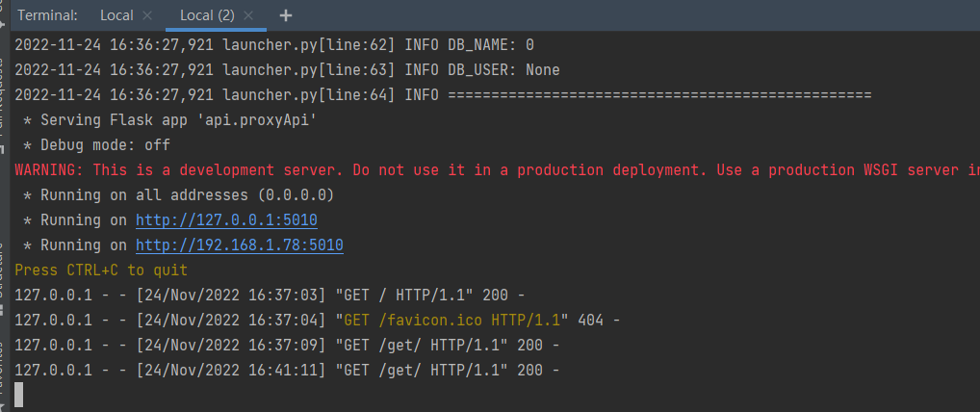Click the 16:41:11 GET /get/ log entry
This screenshot has width=980, height=412.
click(x=287, y=370)
